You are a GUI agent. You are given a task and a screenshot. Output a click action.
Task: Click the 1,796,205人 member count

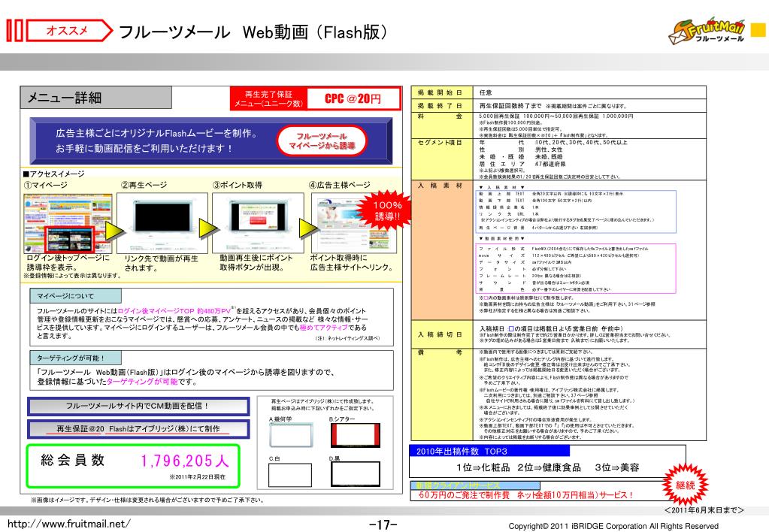coord(185,461)
